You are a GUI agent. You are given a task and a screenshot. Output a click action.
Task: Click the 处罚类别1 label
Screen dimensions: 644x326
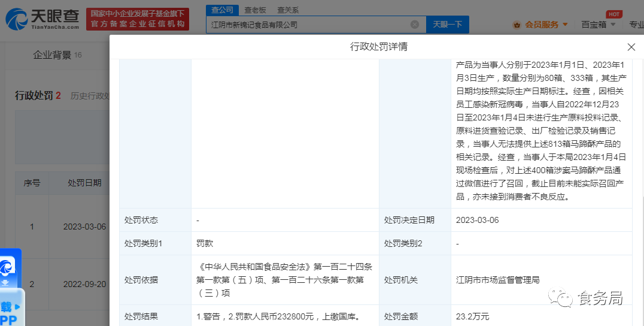[143, 243]
